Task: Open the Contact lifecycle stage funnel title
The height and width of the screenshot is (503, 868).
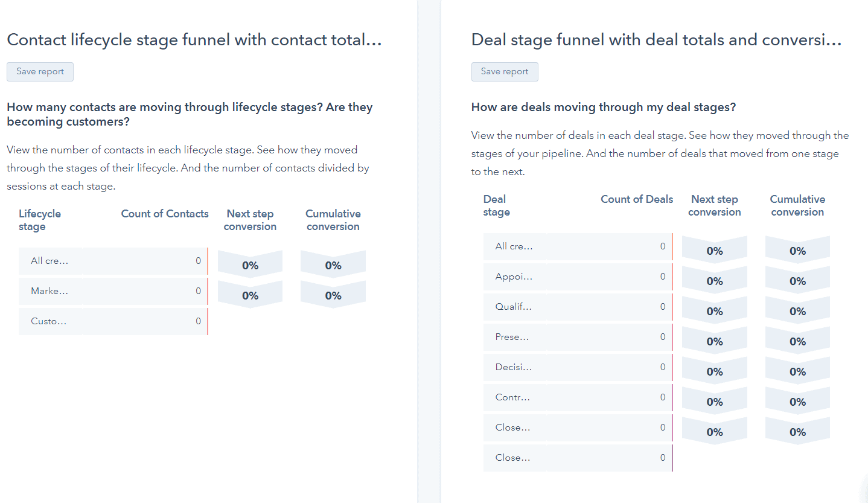Action: click(194, 40)
